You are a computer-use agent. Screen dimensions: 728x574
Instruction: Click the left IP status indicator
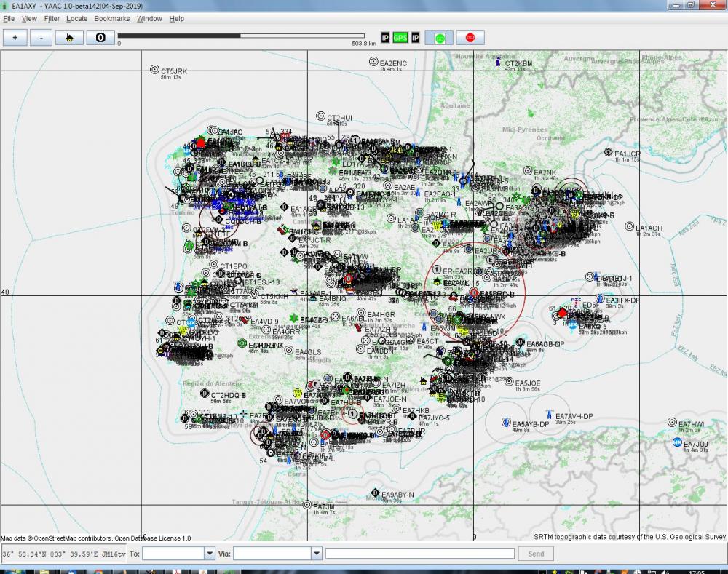tap(385, 38)
